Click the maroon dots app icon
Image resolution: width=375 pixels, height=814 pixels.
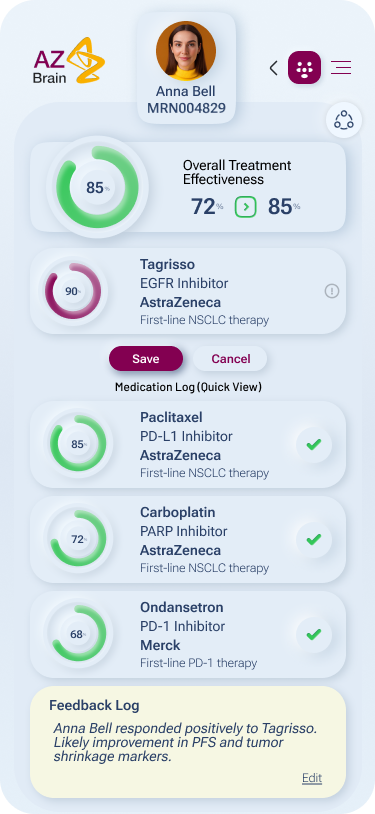[x=304, y=67]
